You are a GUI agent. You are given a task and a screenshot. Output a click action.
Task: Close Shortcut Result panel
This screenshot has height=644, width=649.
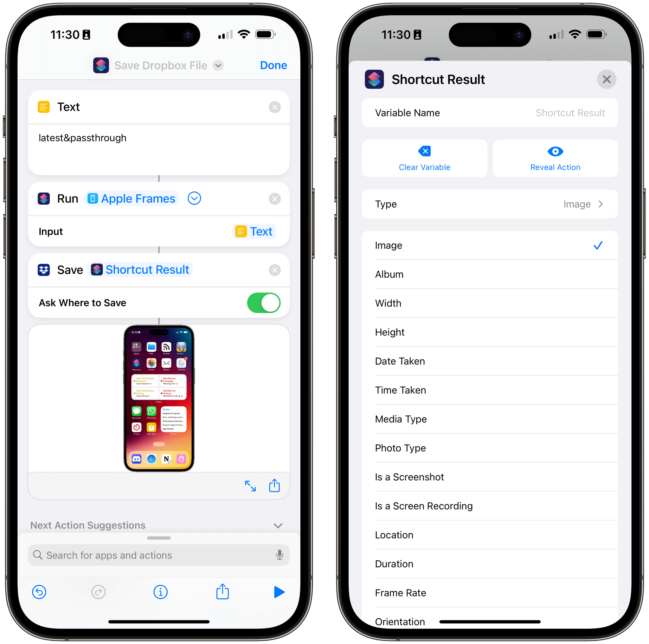[607, 79]
